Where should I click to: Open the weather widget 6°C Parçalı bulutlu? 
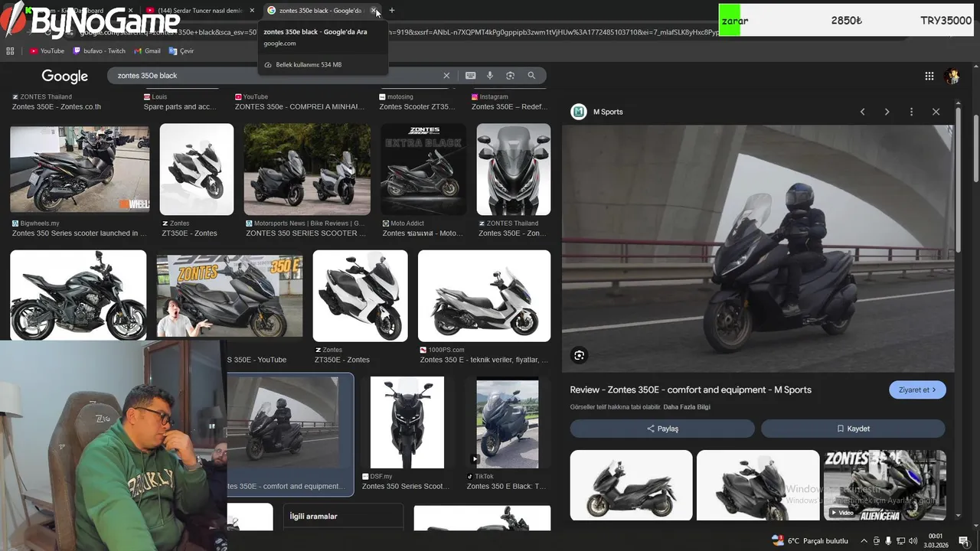click(810, 541)
